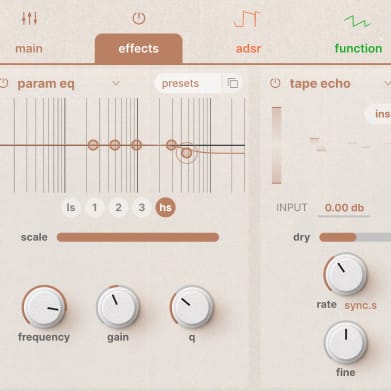Click the green function waveform icon
Screen dimensions: 391x391
(357, 21)
